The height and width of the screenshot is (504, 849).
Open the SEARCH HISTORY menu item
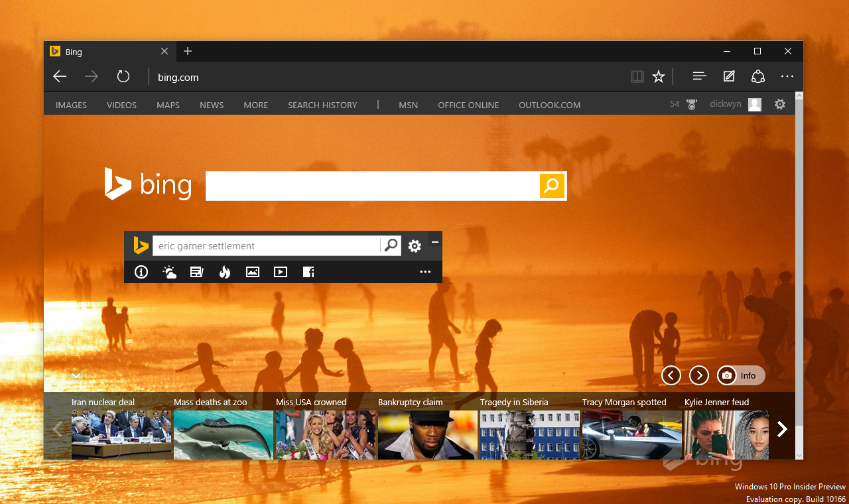pos(322,105)
